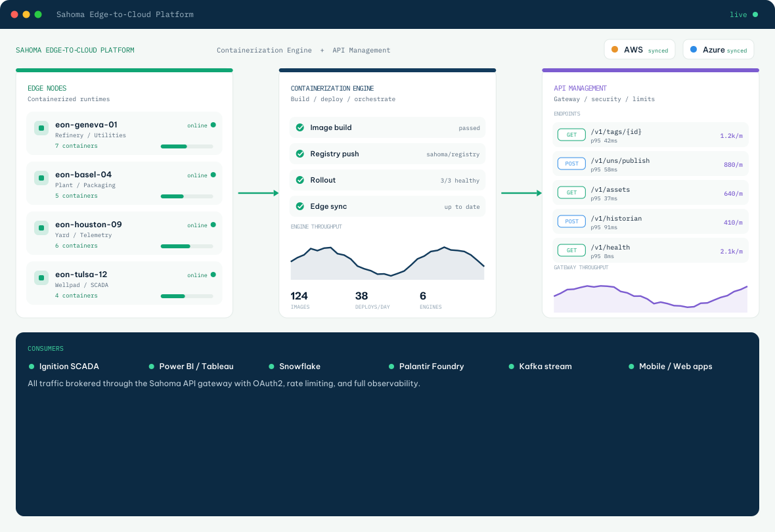Click the 2.1k/m rate value
The image size is (775, 532).
(x=731, y=252)
